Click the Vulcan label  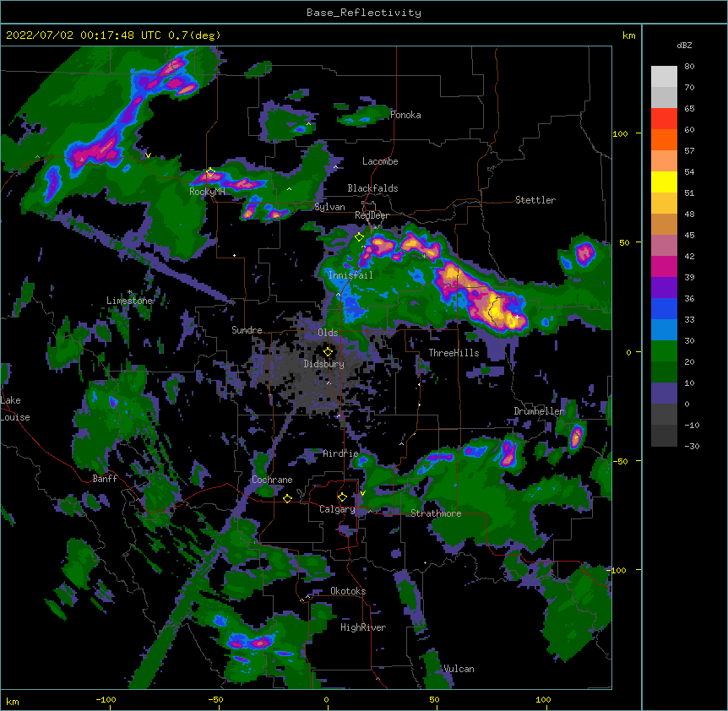[x=459, y=669]
